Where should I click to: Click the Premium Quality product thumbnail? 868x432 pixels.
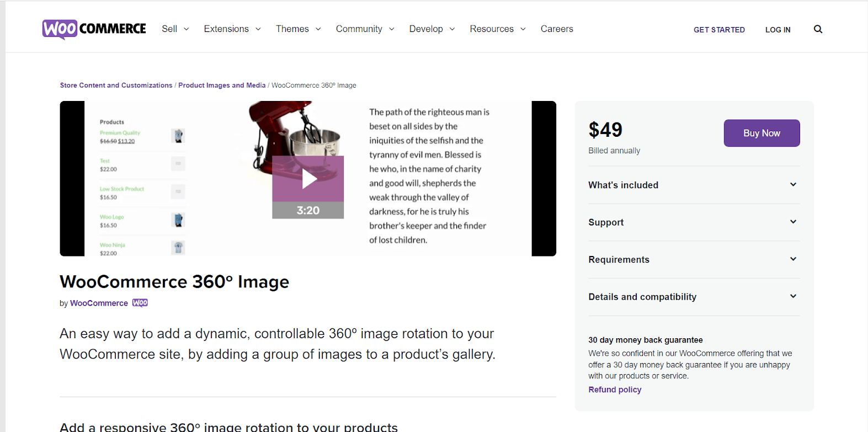click(178, 136)
